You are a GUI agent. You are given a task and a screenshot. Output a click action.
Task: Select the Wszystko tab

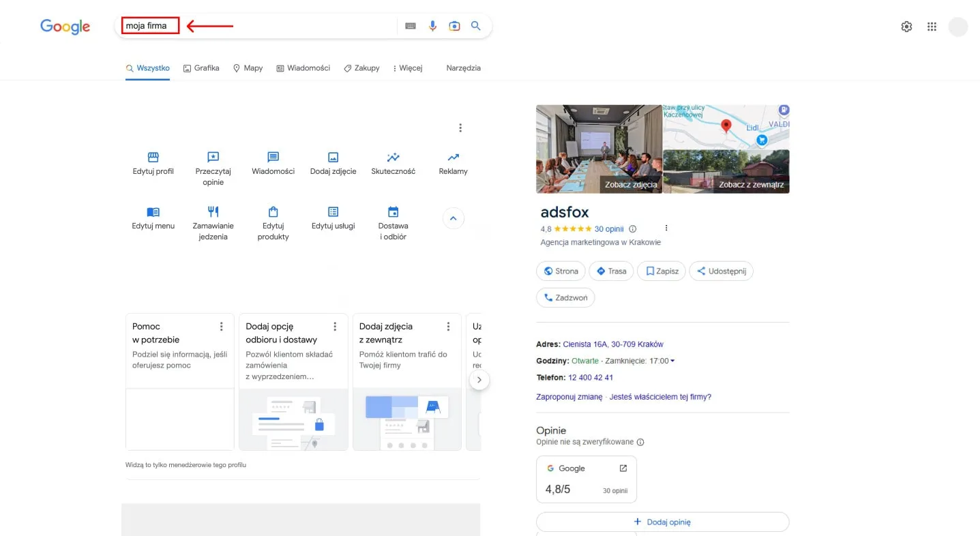click(x=147, y=68)
